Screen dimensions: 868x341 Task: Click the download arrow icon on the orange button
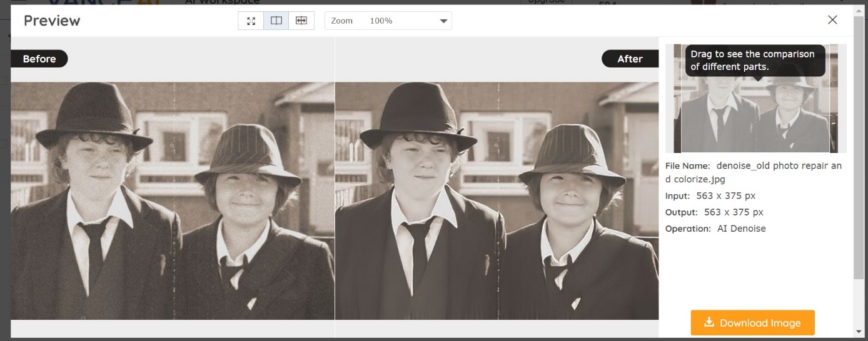pos(709,322)
